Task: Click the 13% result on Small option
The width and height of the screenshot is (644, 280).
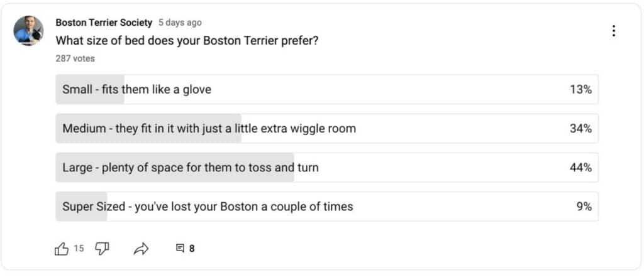Action: [x=580, y=89]
